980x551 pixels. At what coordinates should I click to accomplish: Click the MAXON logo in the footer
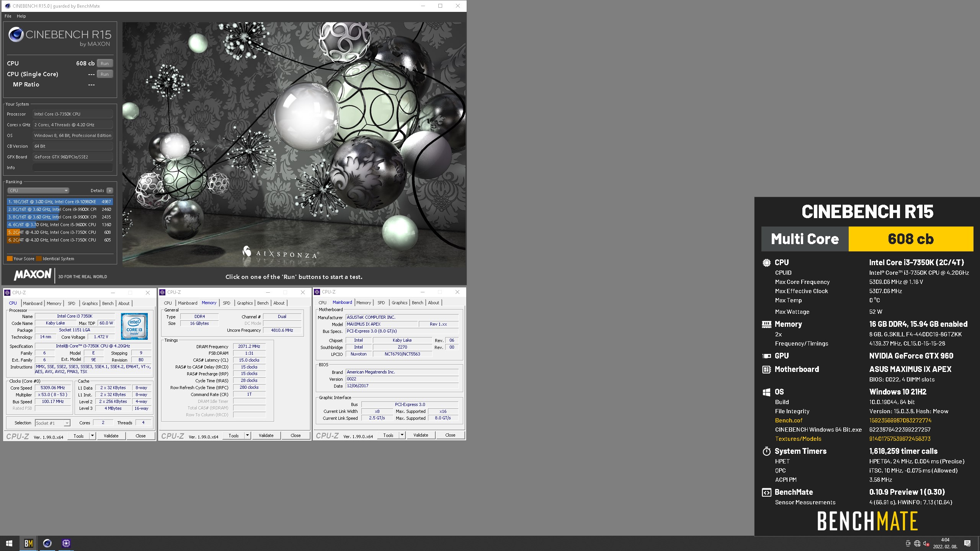point(33,274)
